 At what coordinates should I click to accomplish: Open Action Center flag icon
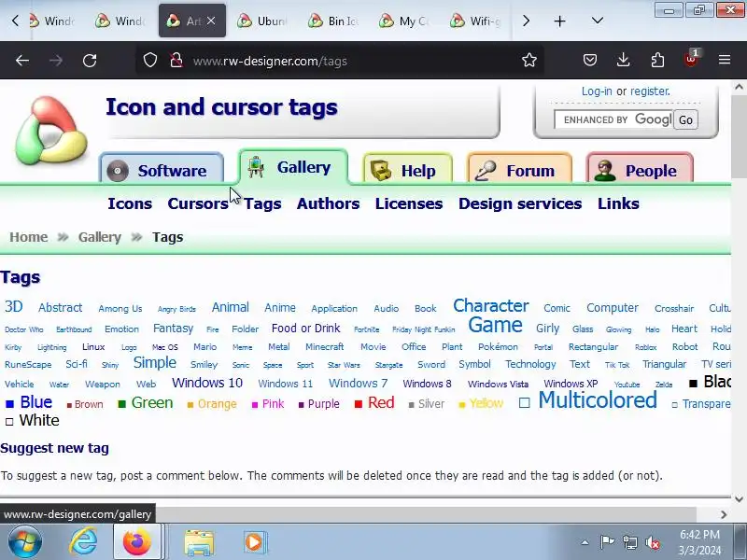click(607, 542)
